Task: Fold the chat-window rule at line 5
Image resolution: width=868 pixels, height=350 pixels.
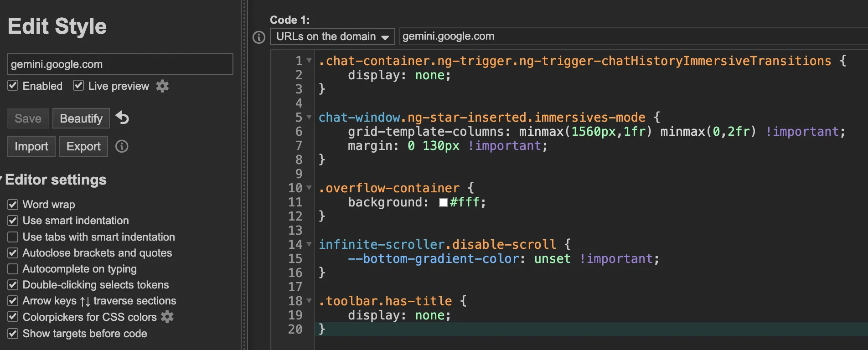Action: [x=309, y=117]
